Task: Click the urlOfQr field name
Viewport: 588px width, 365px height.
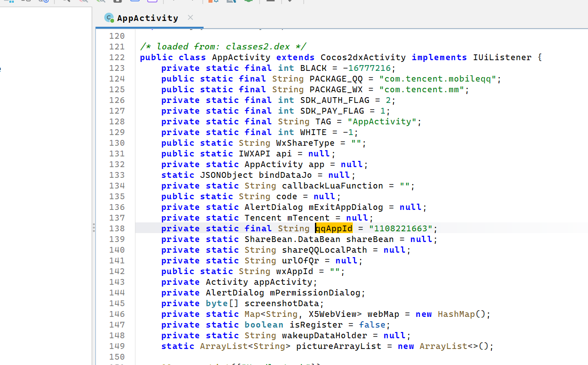Action: tap(300, 261)
